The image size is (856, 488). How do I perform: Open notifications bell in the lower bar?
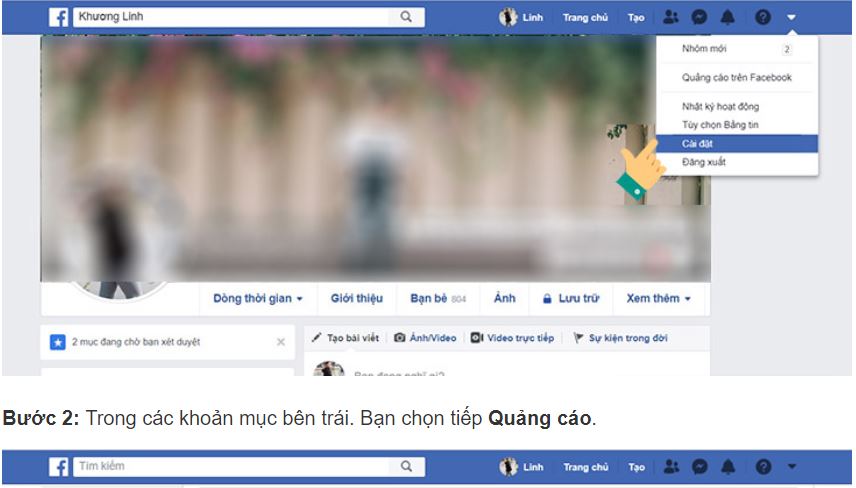[728, 467]
